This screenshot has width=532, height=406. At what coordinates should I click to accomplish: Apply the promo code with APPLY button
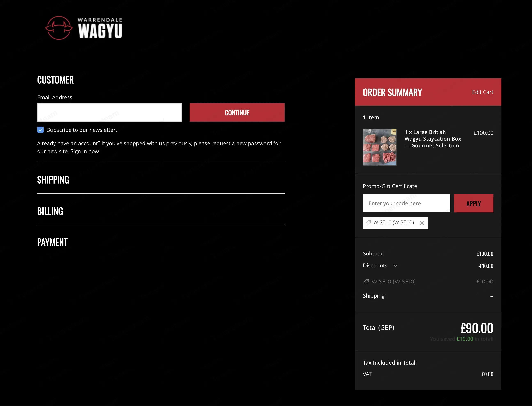coord(474,203)
